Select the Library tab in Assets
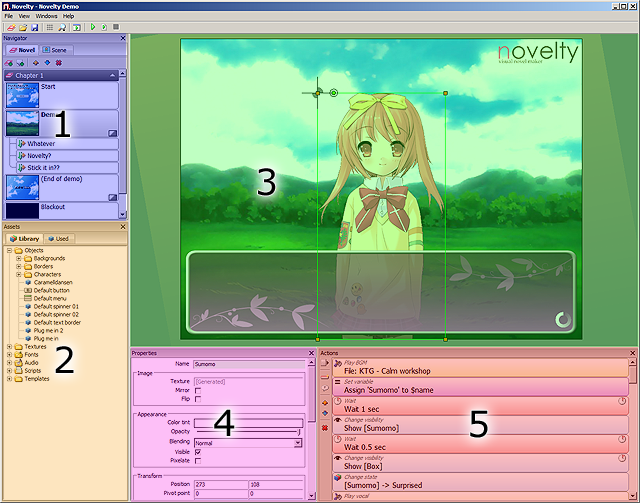 pyautogui.click(x=24, y=239)
